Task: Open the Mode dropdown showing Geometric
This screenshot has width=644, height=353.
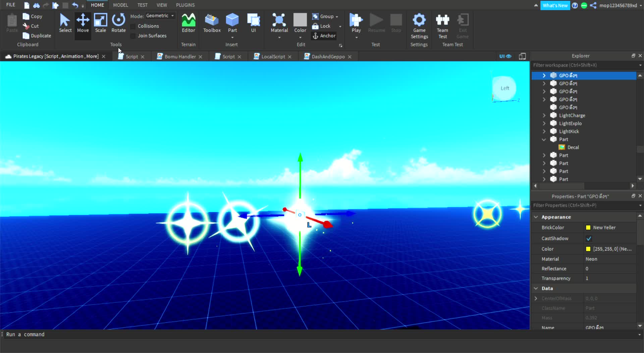Action: coord(160,15)
